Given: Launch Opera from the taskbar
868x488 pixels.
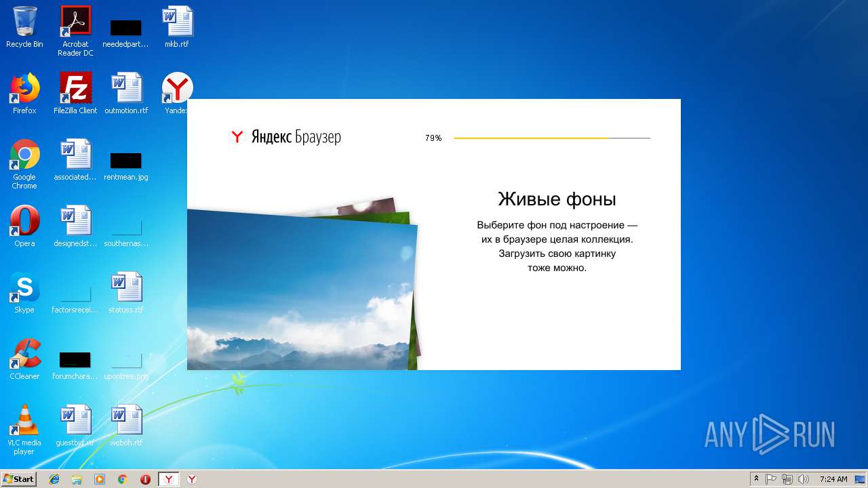Looking at the screenshot, I should (x=145, y=479).
